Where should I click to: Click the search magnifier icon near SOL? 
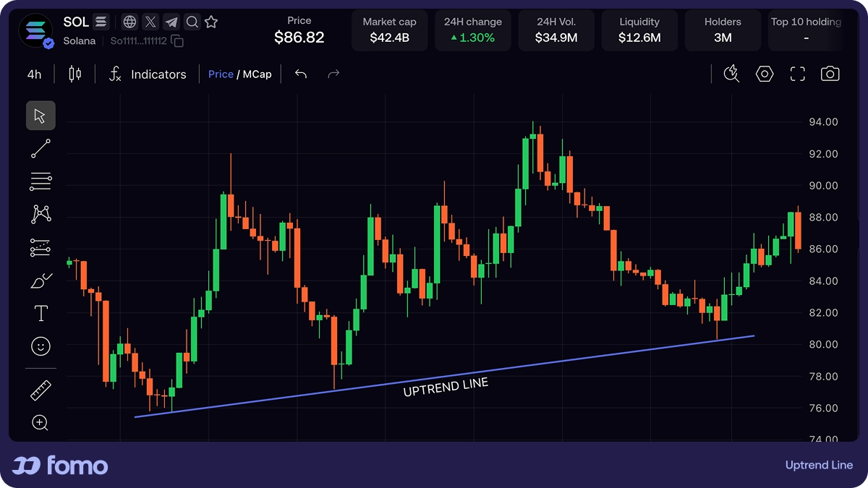tap(191, 22)
